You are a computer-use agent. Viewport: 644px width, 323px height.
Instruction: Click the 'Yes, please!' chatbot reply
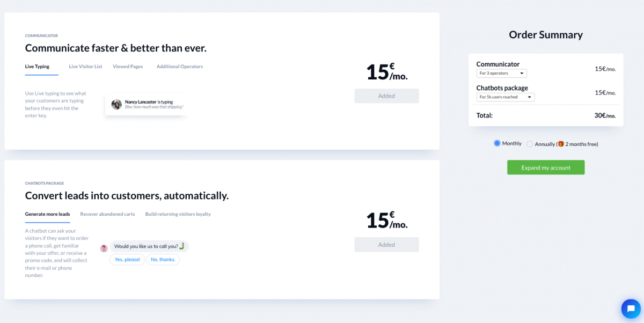click(127, 260)
